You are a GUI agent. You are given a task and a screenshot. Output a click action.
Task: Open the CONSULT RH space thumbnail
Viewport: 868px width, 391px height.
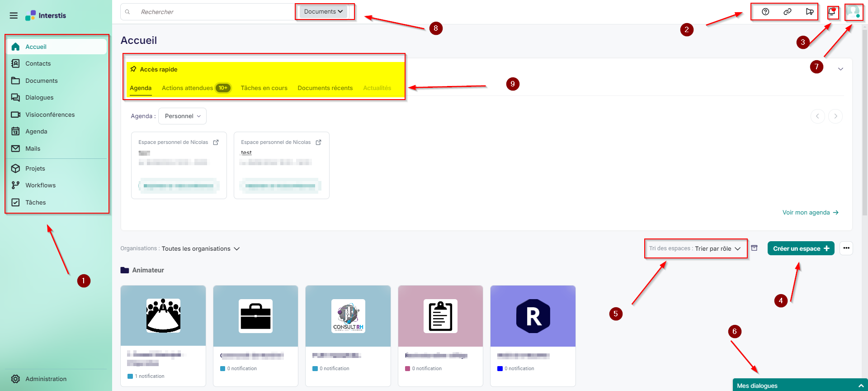(348, 316)
